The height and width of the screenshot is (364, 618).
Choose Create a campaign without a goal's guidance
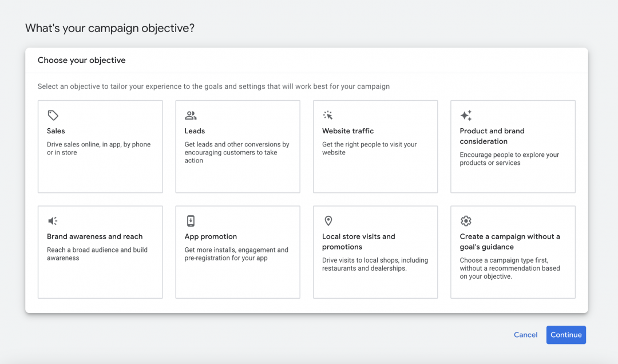click(510, 242)
